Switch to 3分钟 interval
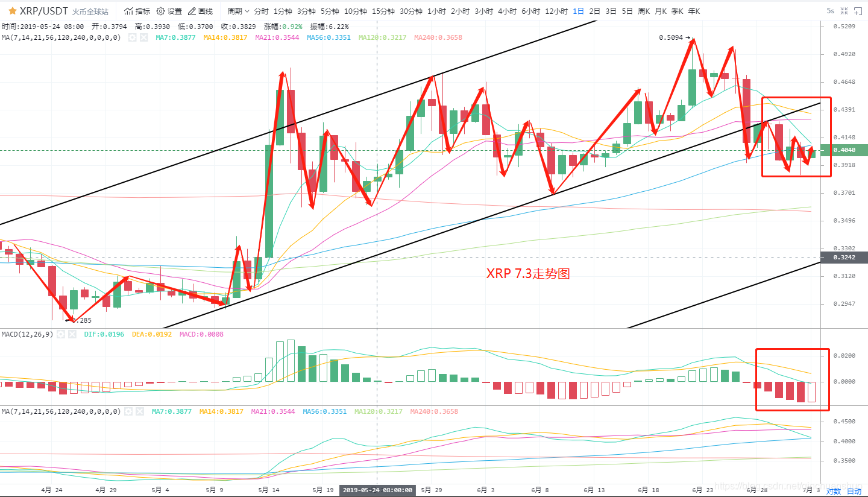868x497 pixels. (x=306, y=11)
